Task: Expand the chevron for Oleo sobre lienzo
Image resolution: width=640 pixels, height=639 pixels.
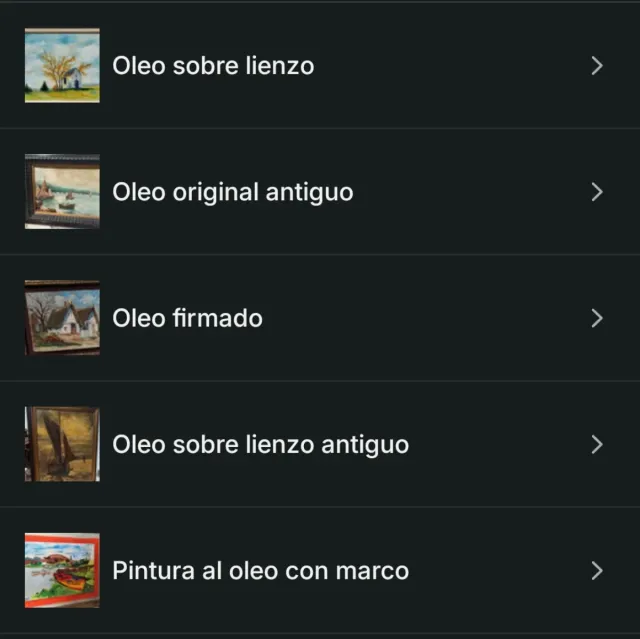Action: coord(597,66)
